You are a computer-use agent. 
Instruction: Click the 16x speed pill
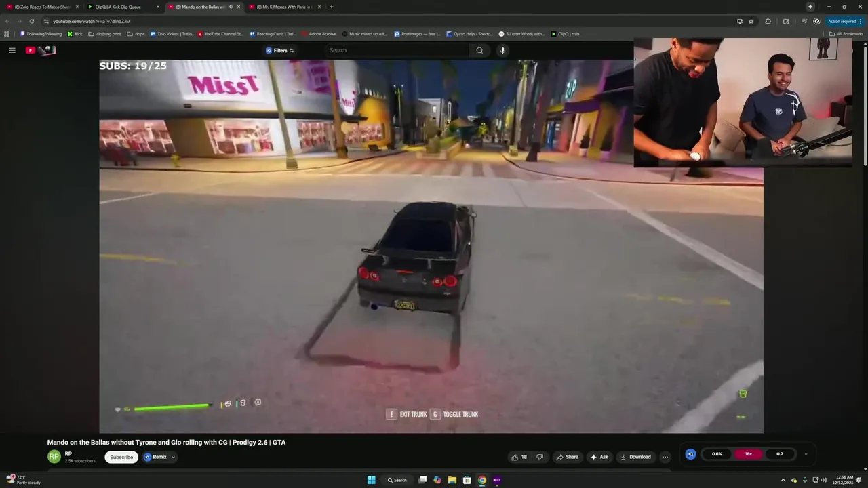(x=749, y=454)
